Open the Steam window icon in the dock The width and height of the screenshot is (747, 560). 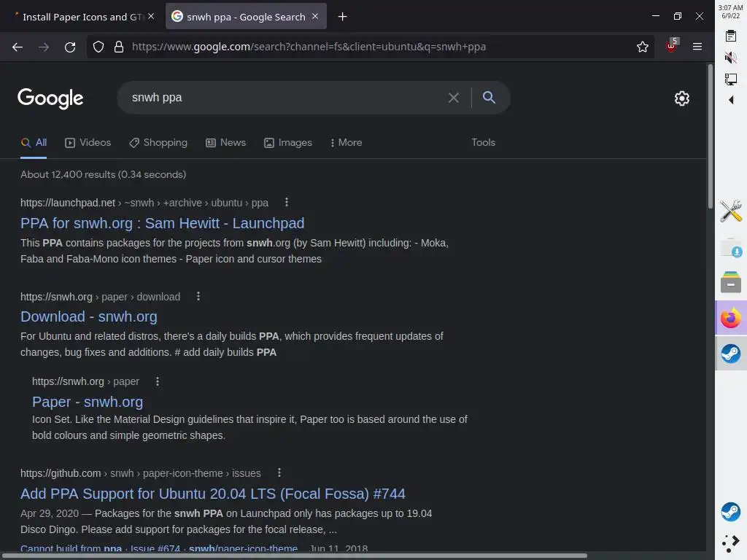(x=731, y=354)
